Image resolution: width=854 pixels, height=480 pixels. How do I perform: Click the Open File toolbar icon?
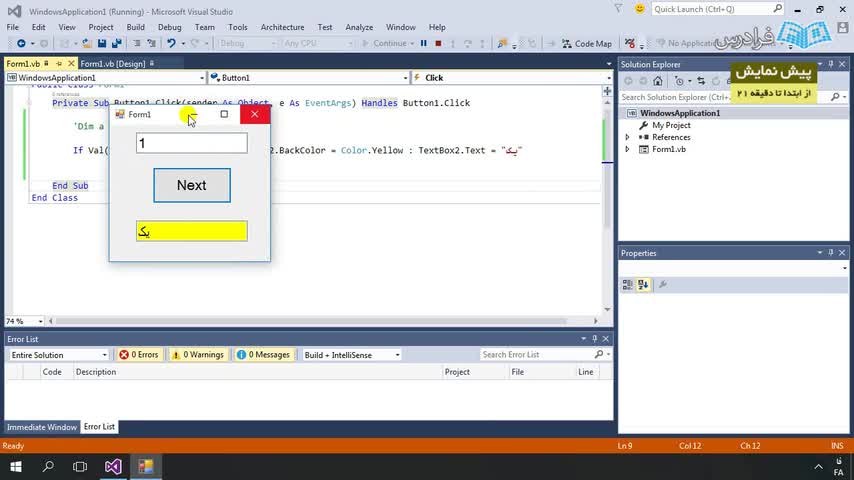click(87, 43)
